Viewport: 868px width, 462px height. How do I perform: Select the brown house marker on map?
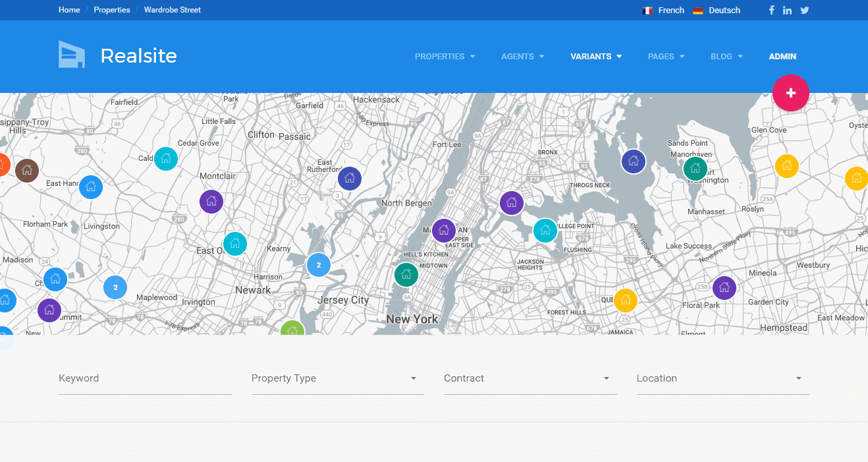[27, 171]
